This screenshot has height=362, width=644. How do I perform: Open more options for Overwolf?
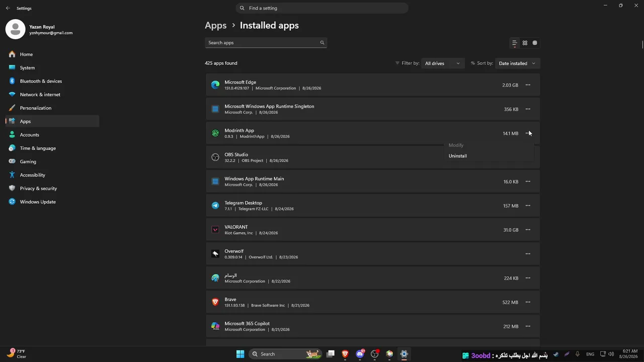[x=528, y=254]
